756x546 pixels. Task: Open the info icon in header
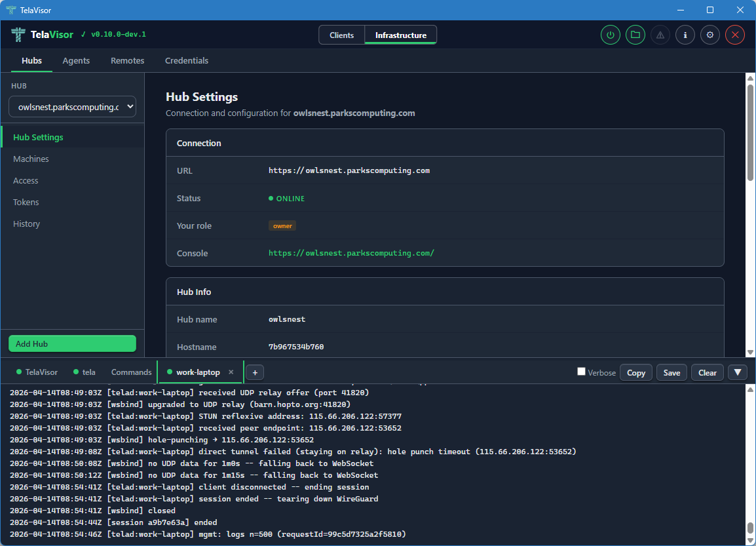tap(685, 35)
